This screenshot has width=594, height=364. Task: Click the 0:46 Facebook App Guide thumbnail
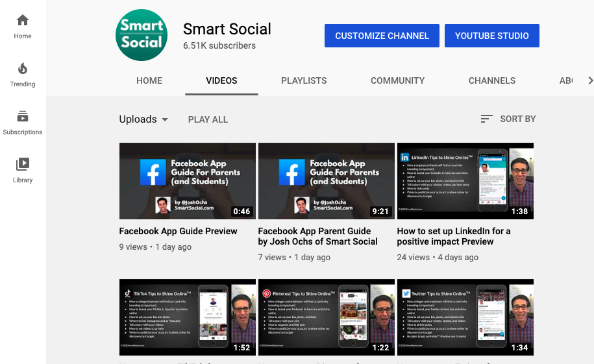188,181
